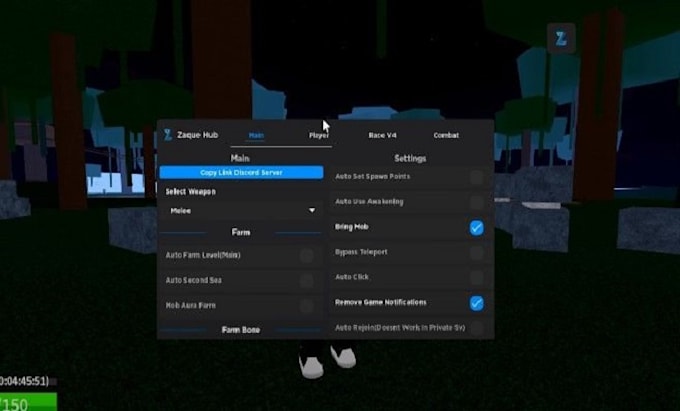Enable Auto Farm Level(Main)
Screen dimensions: 680x411
tap(307, 255)
